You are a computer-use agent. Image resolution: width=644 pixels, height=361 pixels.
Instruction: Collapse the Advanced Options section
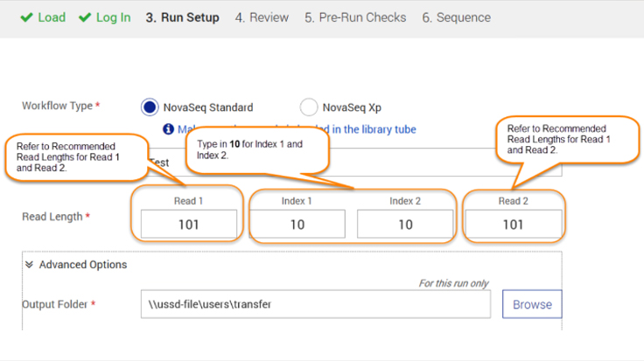tap(82, 265)
